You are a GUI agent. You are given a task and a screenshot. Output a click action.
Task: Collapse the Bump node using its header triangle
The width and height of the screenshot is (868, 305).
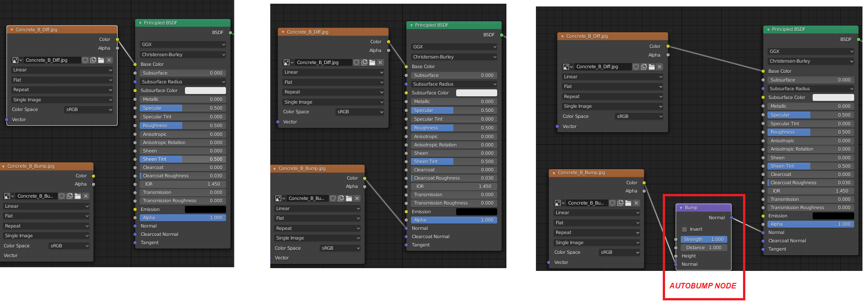pos(681,208)
